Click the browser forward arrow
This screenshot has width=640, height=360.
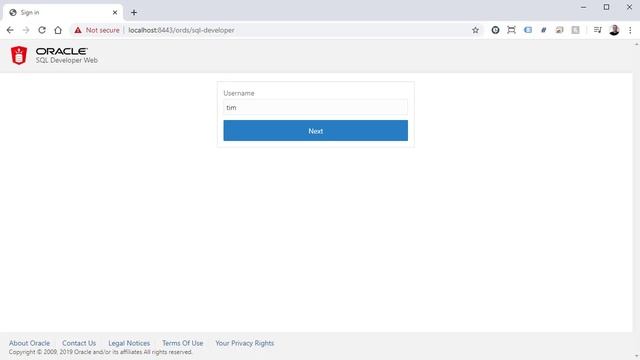(x=26, y=30)
